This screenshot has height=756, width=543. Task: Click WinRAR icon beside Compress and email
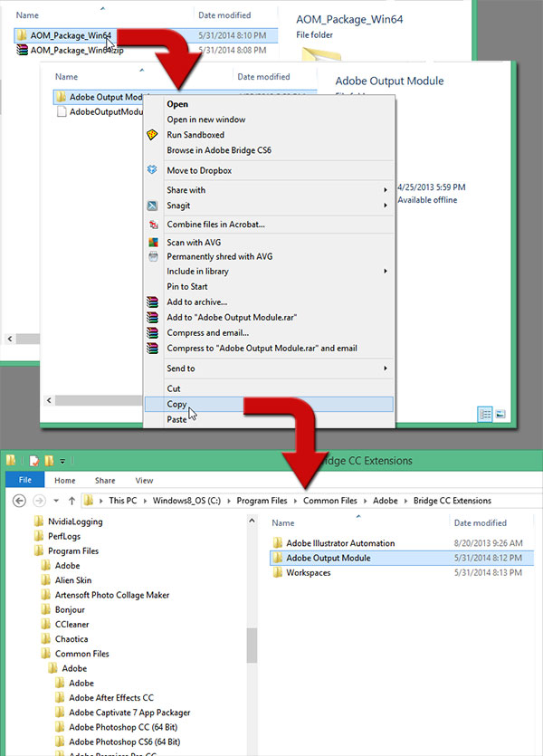[x=152, y=332]
